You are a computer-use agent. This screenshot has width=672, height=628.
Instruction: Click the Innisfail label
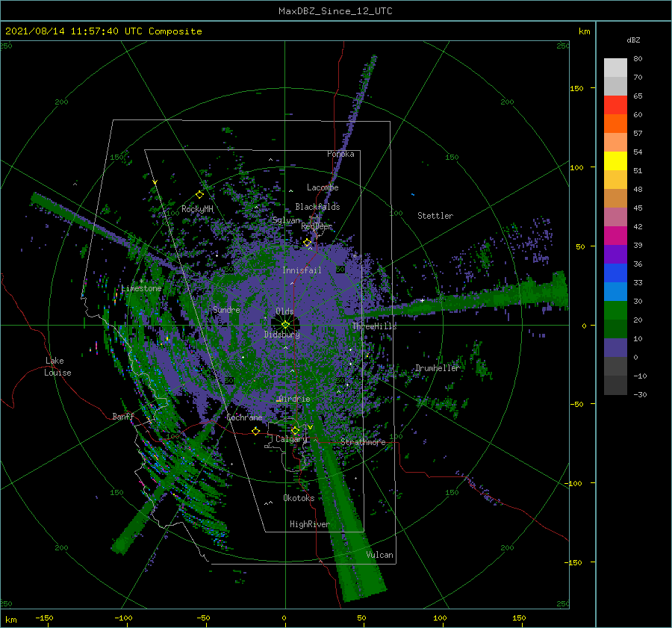pyautogui.click(x=302, y=270)
